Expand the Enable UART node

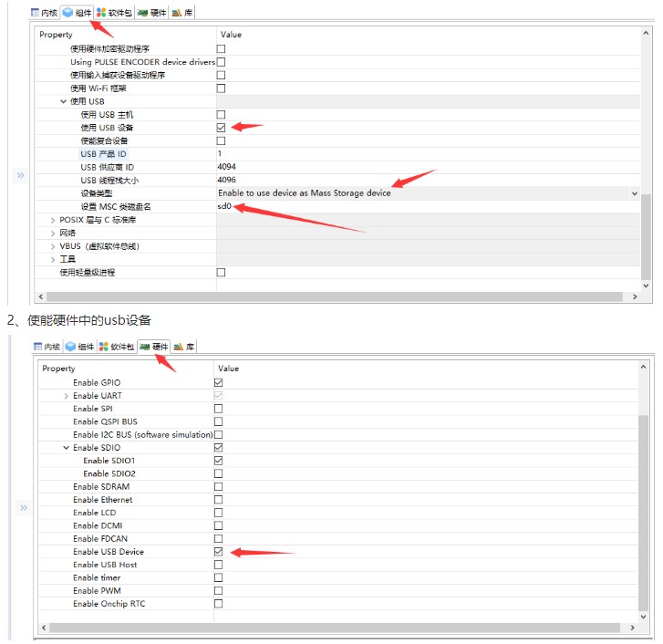66,396
